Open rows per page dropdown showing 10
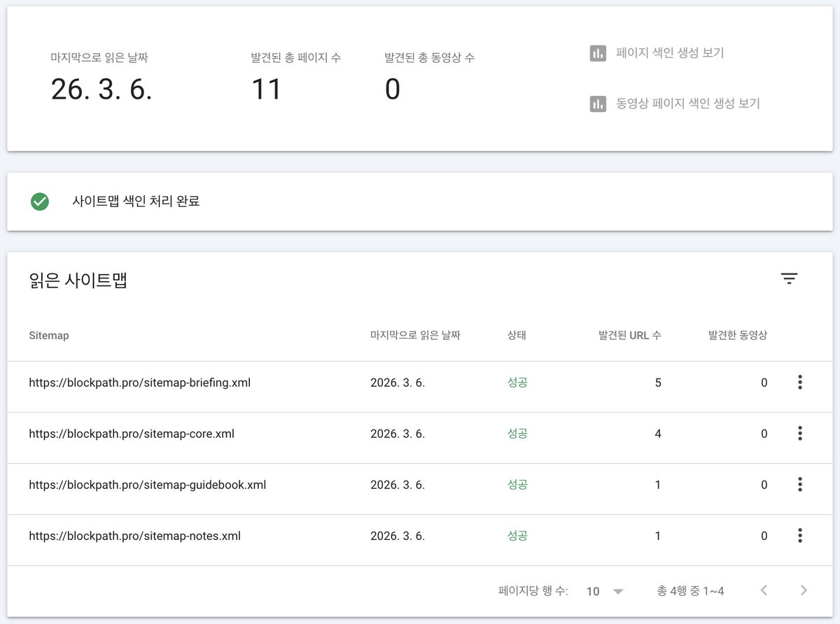 (x=605, y=591)
